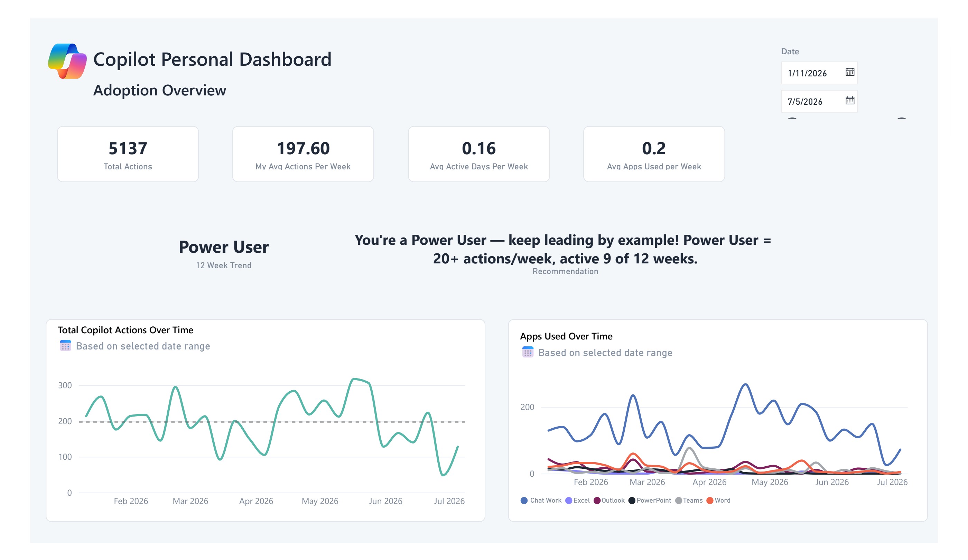This screenshot has height=560, width=968.
Task: Click the Copilot Personal Dashboard title
Action: coord(212,59)
